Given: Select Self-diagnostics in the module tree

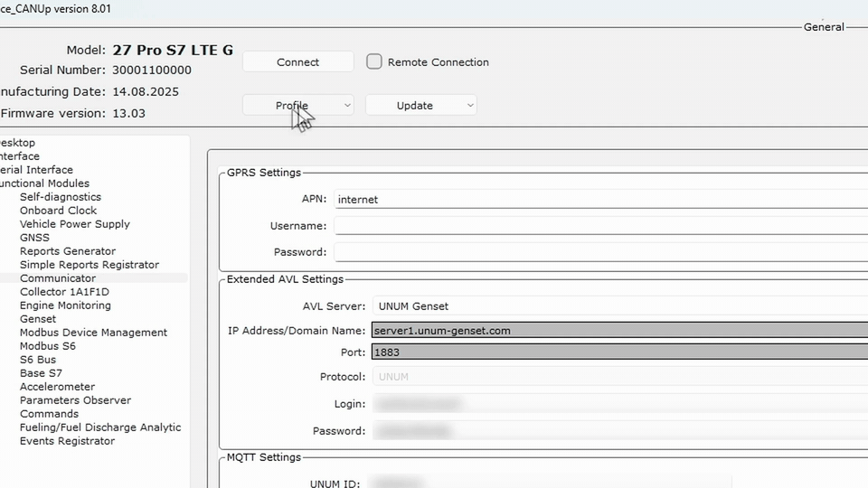Looking at the screenshot, I should coord(61,197).
